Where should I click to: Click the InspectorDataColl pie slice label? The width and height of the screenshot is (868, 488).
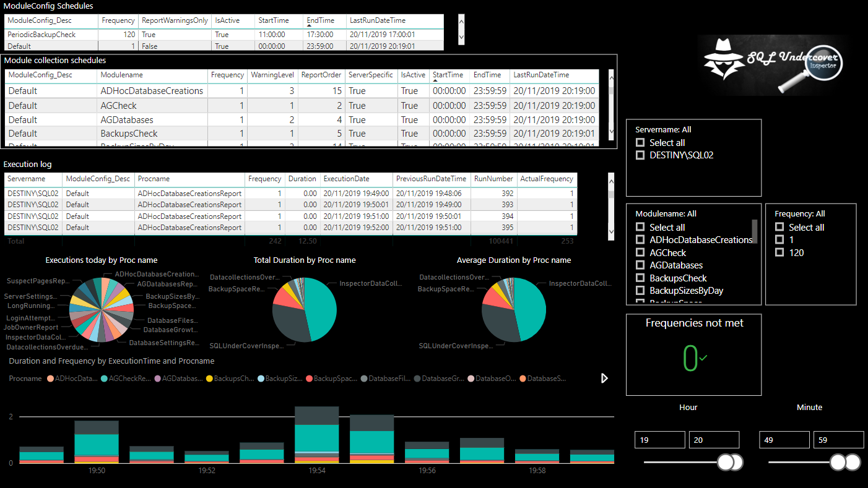[x=371, y=284]
